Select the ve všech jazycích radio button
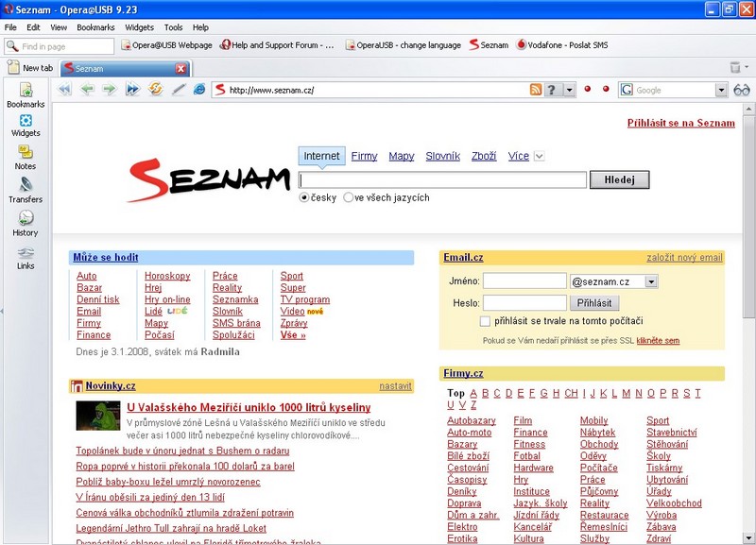The width and height of the screenshot is (756, 545). click(348, 197)
